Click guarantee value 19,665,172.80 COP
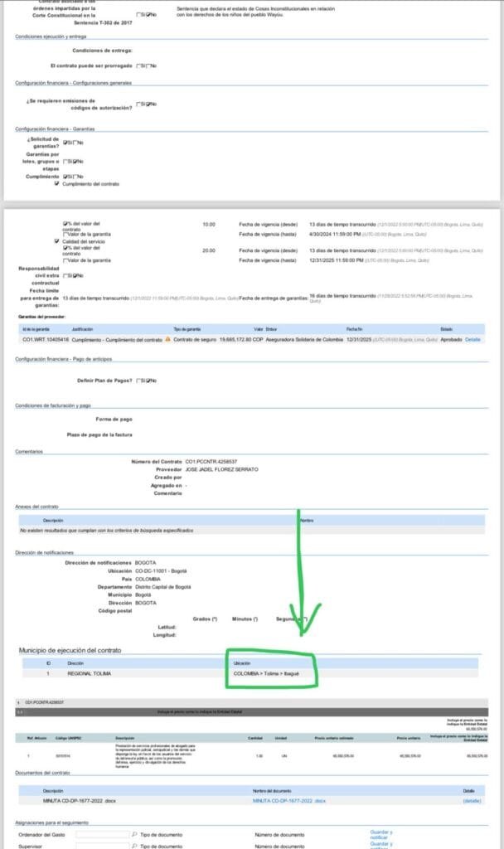 (x=241, y=339)
